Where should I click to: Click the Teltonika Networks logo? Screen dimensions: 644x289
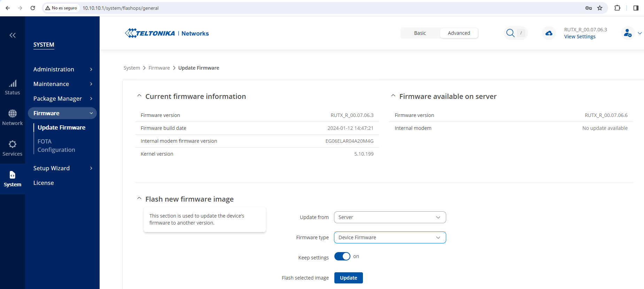click(167, 33)
